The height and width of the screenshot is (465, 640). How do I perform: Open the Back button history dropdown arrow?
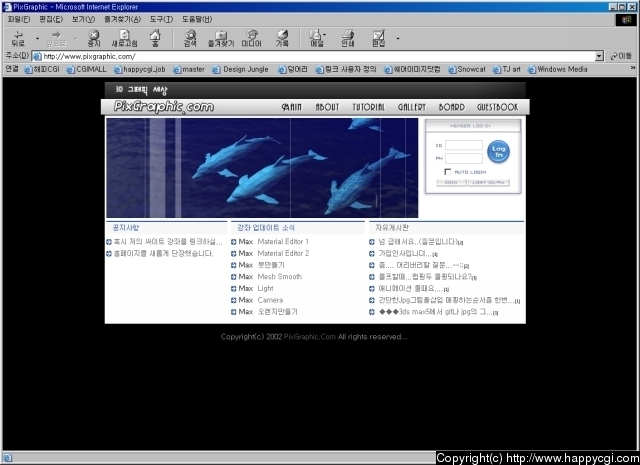click(x=37, y=38)
